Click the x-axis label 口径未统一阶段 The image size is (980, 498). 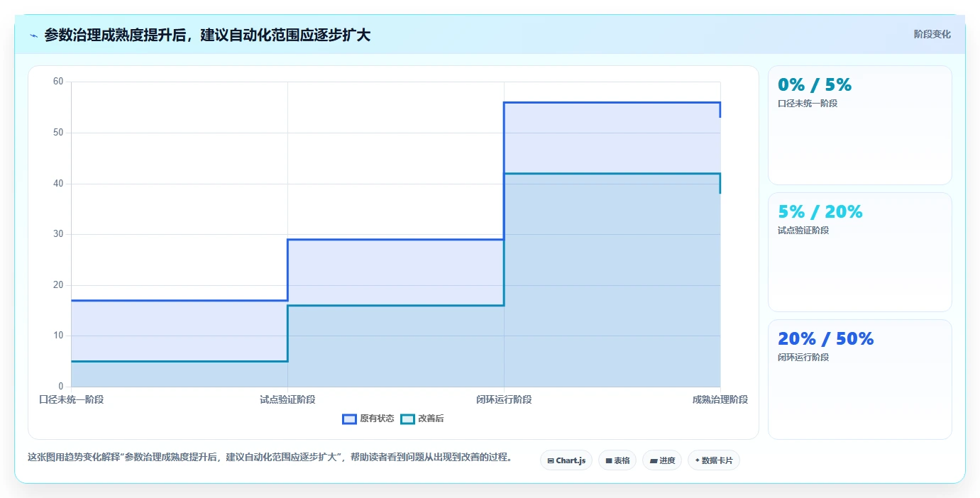(71, 399)
